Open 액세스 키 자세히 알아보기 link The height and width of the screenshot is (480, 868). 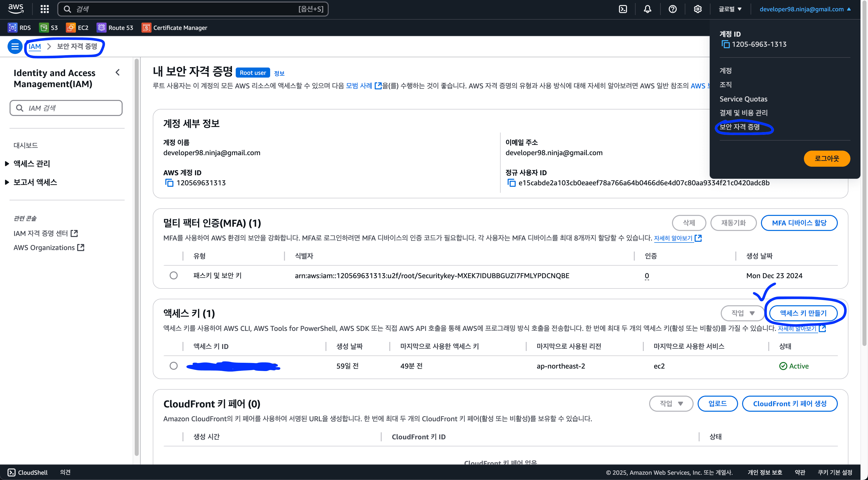tap(802, 328)
